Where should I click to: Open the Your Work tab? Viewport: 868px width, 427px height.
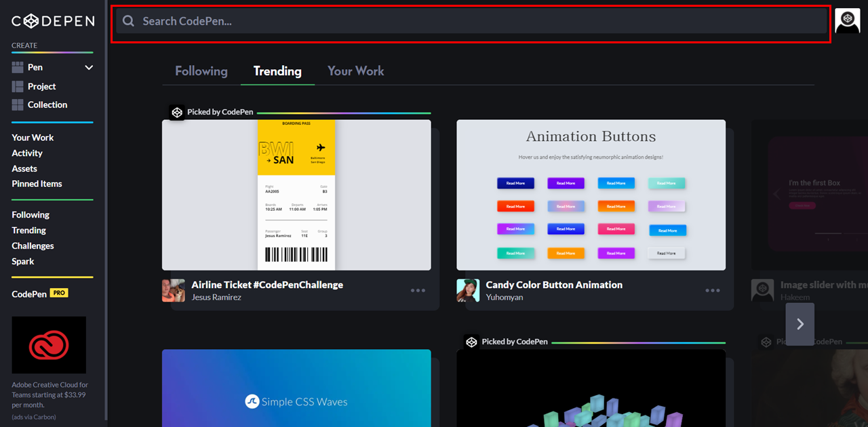coord(355,70)
